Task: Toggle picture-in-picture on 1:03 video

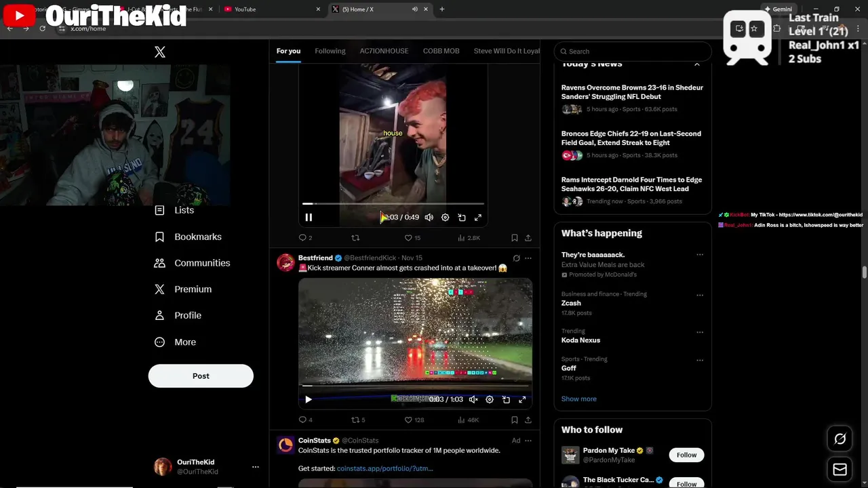Action: click(x=506, y=400)
